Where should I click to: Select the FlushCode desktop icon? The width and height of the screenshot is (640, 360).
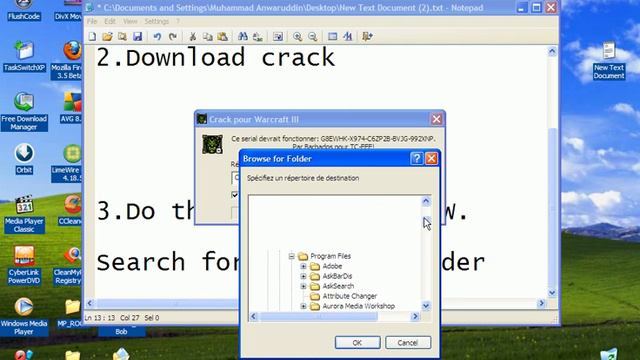(x=24, y=10)
